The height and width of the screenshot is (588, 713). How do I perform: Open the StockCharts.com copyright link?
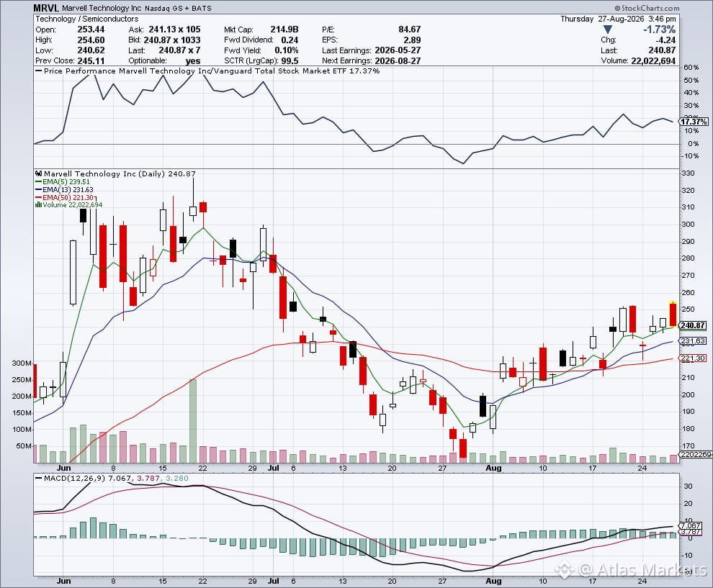647,8
